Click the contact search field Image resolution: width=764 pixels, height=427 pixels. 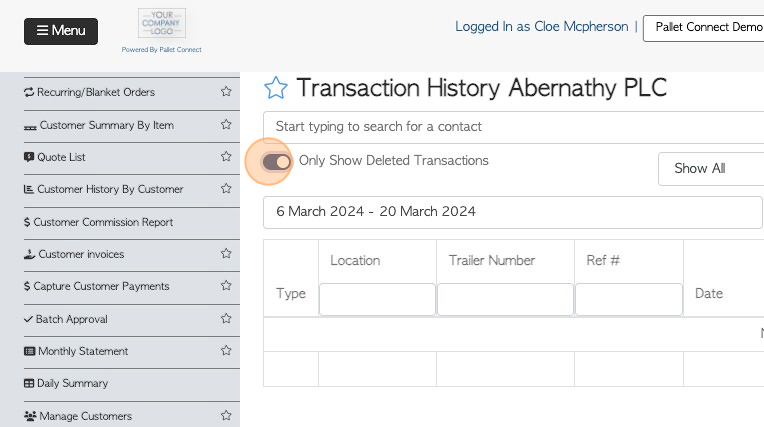514,127
